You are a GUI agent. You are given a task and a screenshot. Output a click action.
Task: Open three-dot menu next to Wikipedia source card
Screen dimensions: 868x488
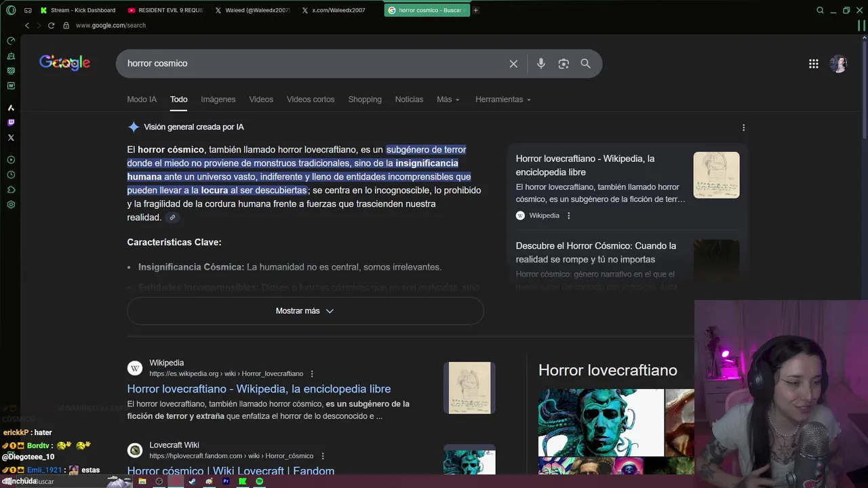568,216
